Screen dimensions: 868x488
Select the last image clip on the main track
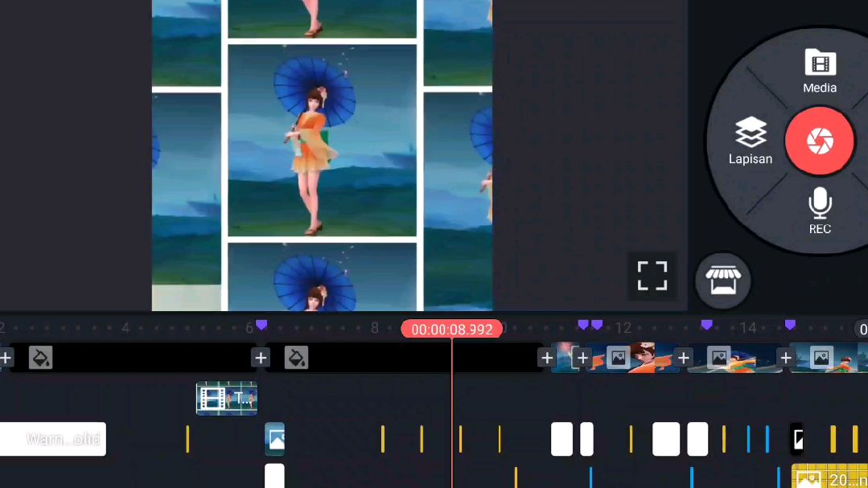coord(829,358)
